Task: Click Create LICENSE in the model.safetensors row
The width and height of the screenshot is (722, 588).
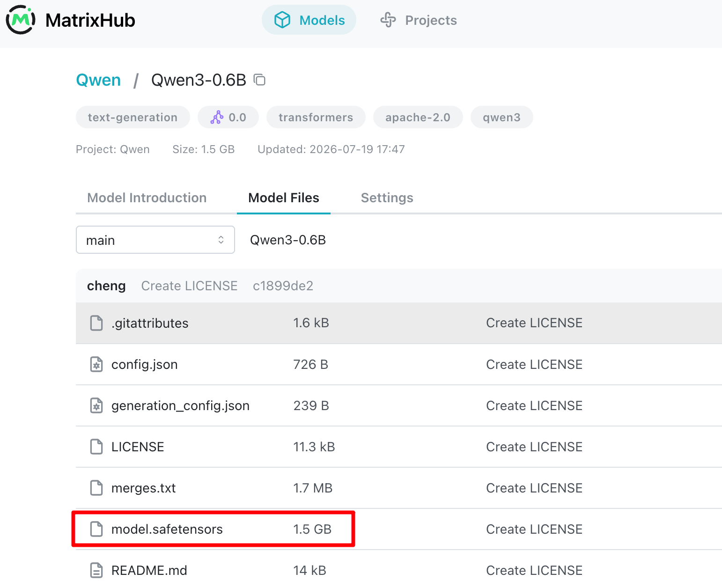Action: pos(534,529)
